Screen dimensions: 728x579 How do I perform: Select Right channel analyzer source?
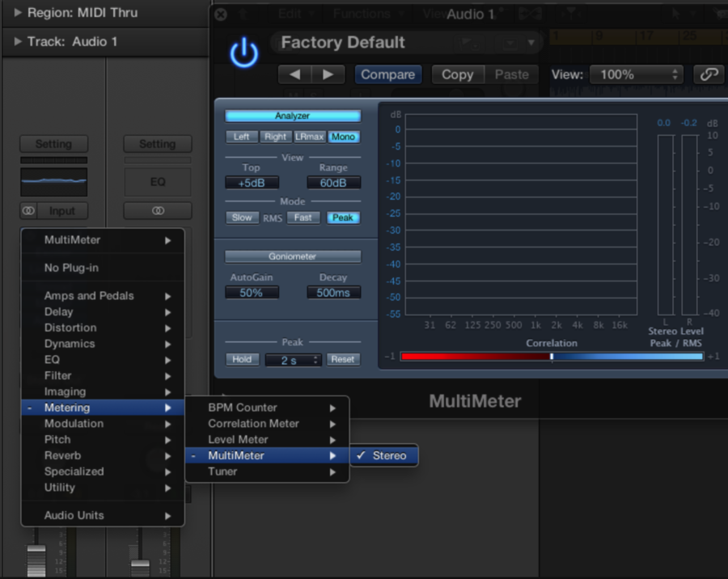click(275, 137)
